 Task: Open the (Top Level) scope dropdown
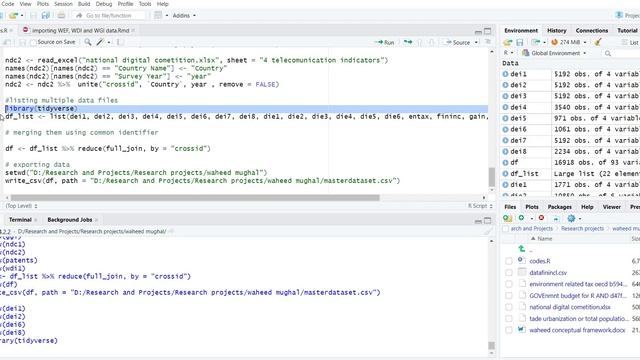point(21,206)
